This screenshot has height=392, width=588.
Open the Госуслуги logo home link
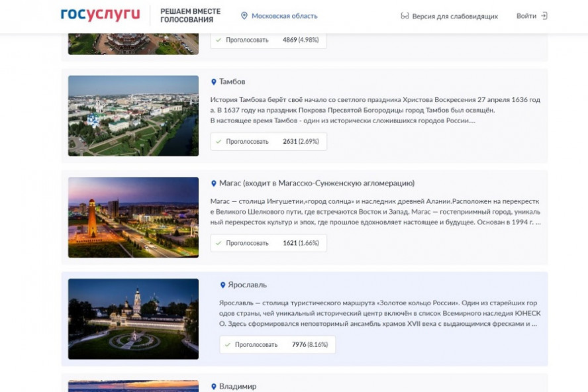pos(100,15)
